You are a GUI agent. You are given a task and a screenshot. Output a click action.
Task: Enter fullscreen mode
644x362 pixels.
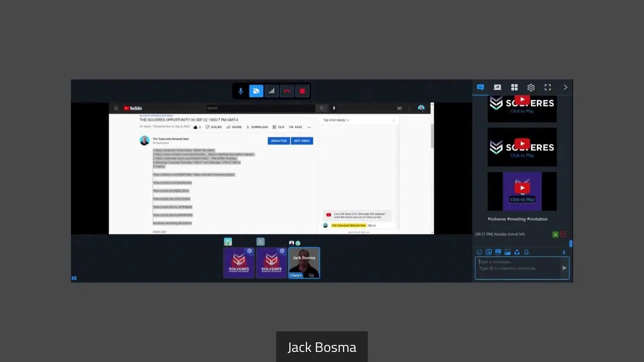click(548, 87)
